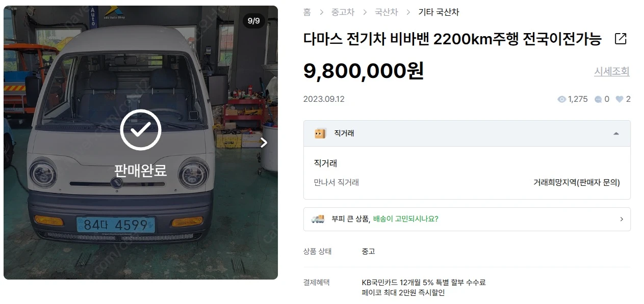
Task: Show next photo with right arrow
Action: (264, 143)
